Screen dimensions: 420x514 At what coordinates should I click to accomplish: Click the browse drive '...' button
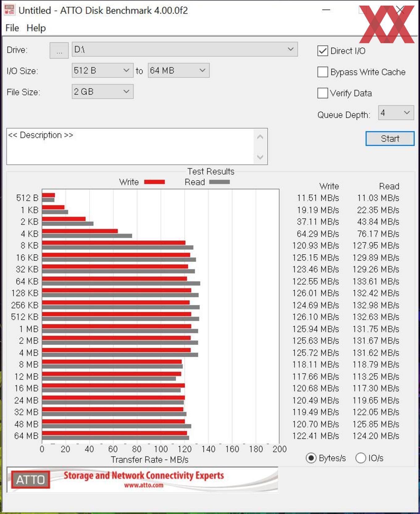tap(59, 50)
